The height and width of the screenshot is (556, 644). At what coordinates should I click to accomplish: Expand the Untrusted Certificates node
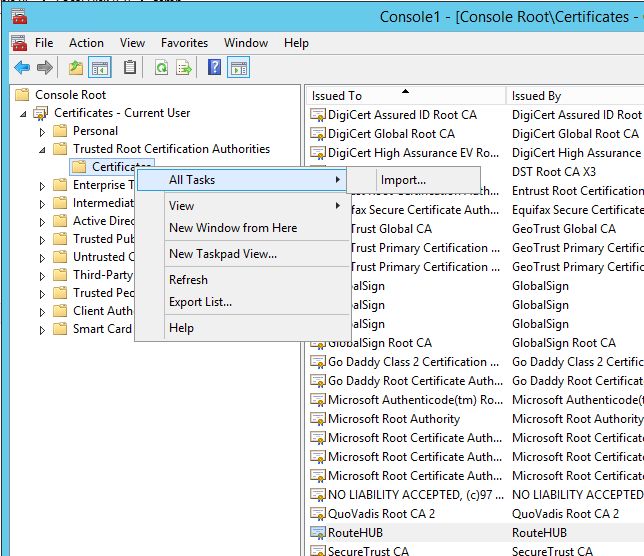[x=42, y=258]
